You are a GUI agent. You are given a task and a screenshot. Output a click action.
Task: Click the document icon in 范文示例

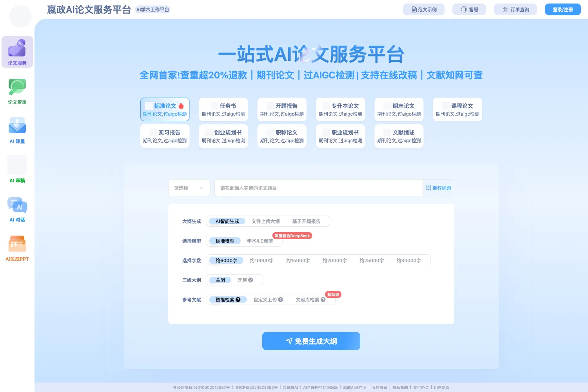414,9
